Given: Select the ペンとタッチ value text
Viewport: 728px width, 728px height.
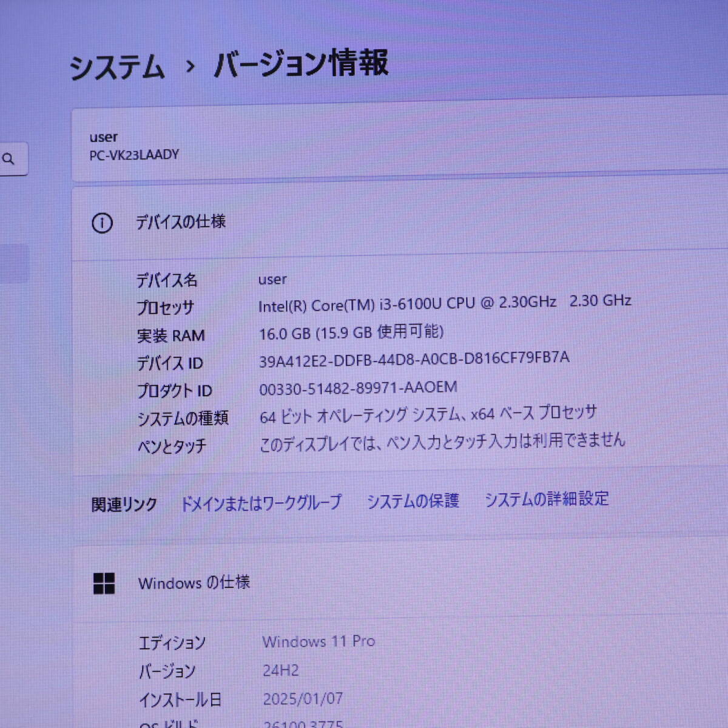Looking at the screenshot, I should tap(442, 442).
